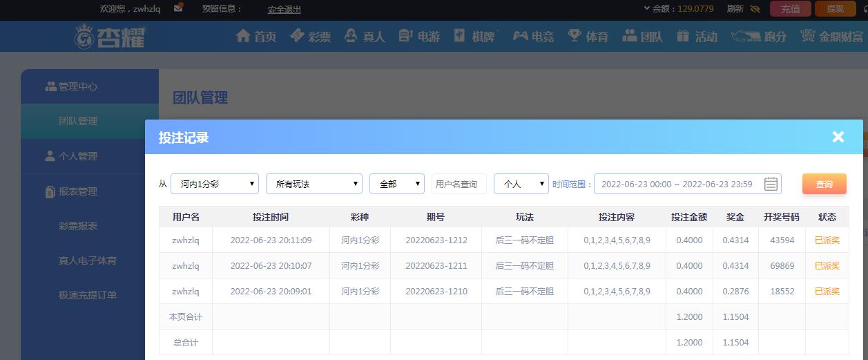Open 彩票报表 sidebar entry
868x360 pixels.
[78, 226]
